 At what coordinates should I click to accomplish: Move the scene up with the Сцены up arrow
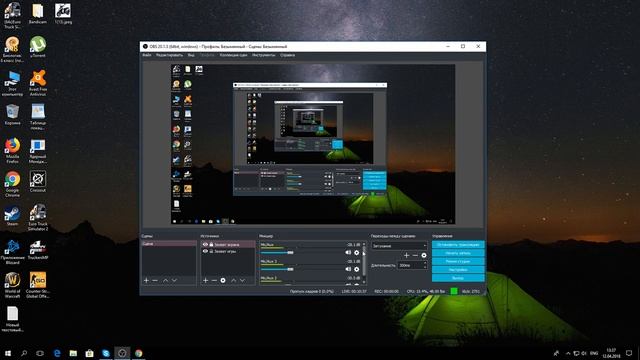click(165, 280)
